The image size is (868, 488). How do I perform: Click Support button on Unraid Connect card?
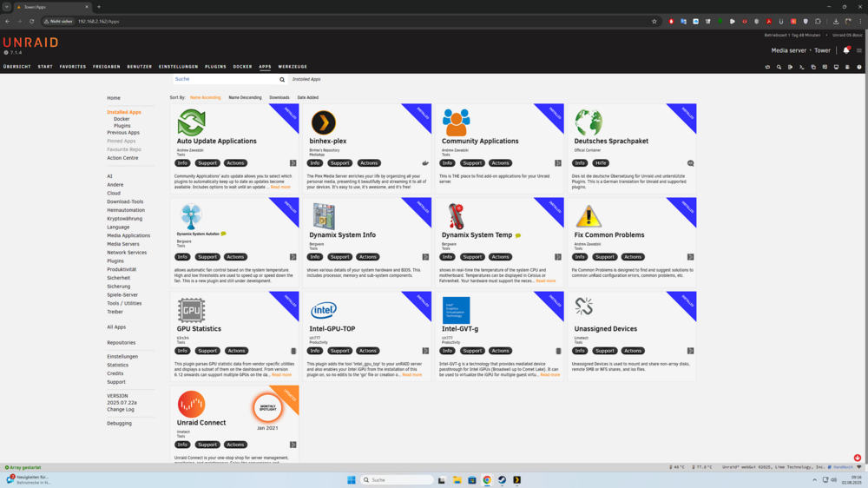pos(207,445)
